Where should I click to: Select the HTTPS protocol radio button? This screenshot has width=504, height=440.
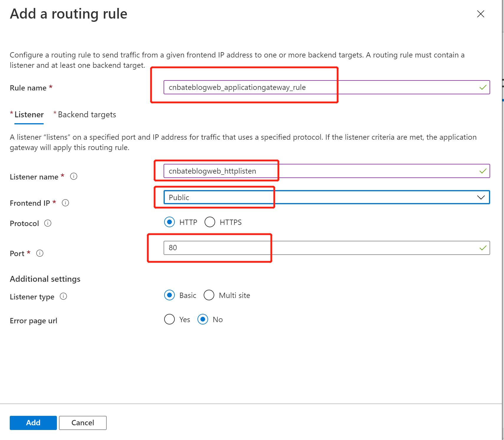pos(210,222)
